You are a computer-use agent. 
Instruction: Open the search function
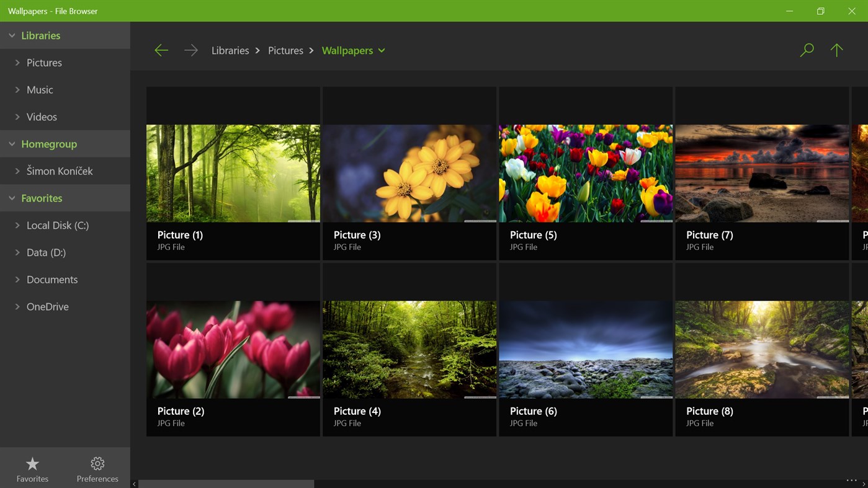[x=806, y=50]
